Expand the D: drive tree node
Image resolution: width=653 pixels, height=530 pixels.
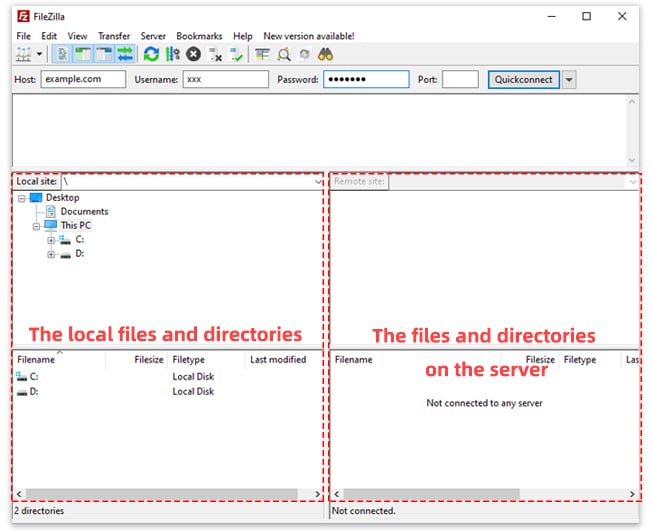51,254
